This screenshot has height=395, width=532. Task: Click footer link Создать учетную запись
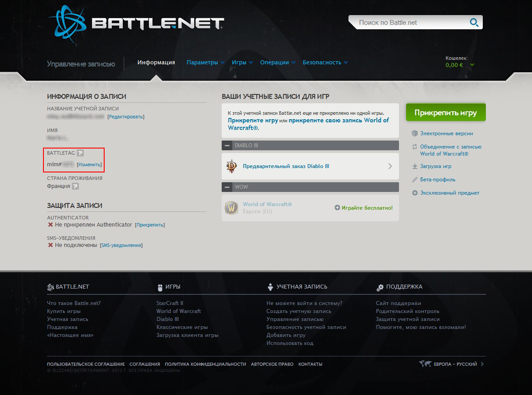point(299,311)
